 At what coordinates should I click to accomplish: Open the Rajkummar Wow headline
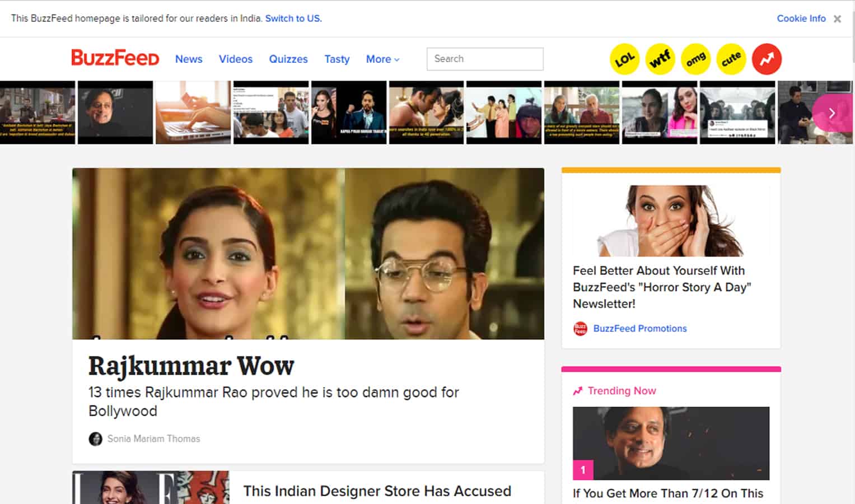pyautogui.click(x=191, y=366)
